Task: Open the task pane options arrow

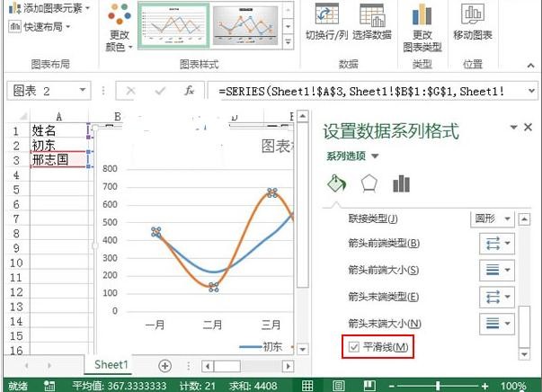Action: (x=513, y=128)
